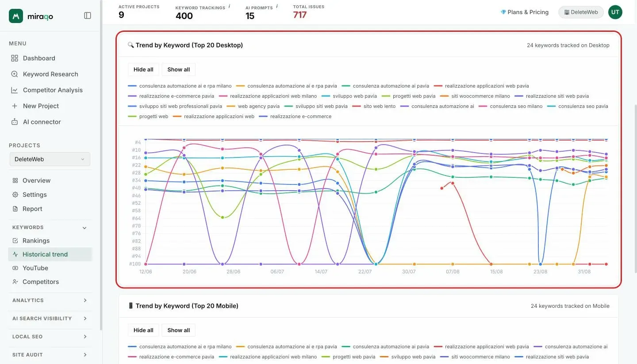Toggle 'realizzazione applicazioni web pavia' Desktop legend entry
Image resolution: width=637 pixels, height=364 pixels.
pyautogui.click(x=481, y=86)
